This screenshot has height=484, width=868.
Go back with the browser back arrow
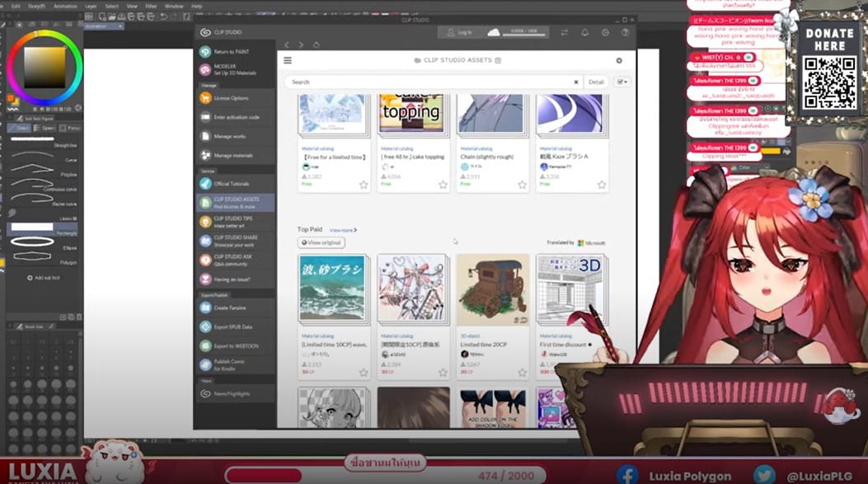287,45
